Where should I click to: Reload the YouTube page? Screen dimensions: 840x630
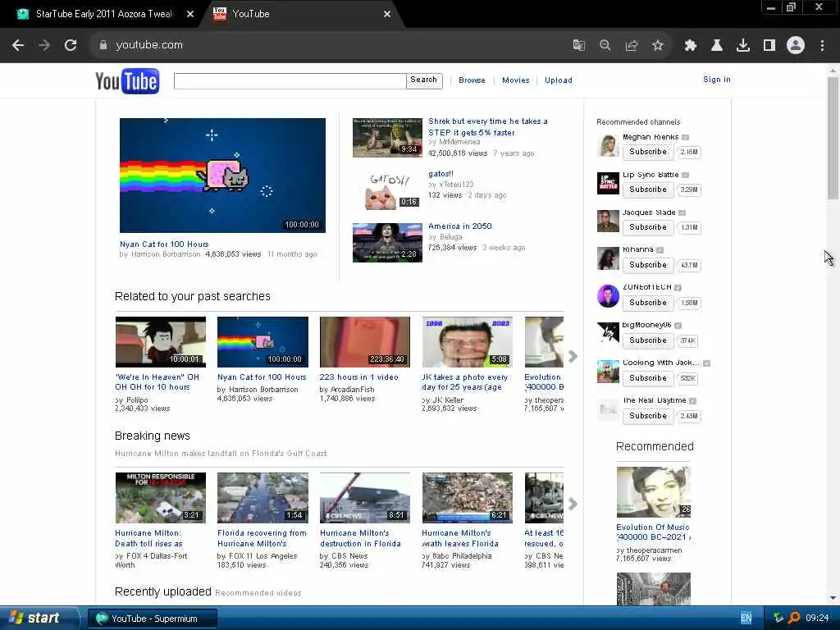click(x=71, y=45)
